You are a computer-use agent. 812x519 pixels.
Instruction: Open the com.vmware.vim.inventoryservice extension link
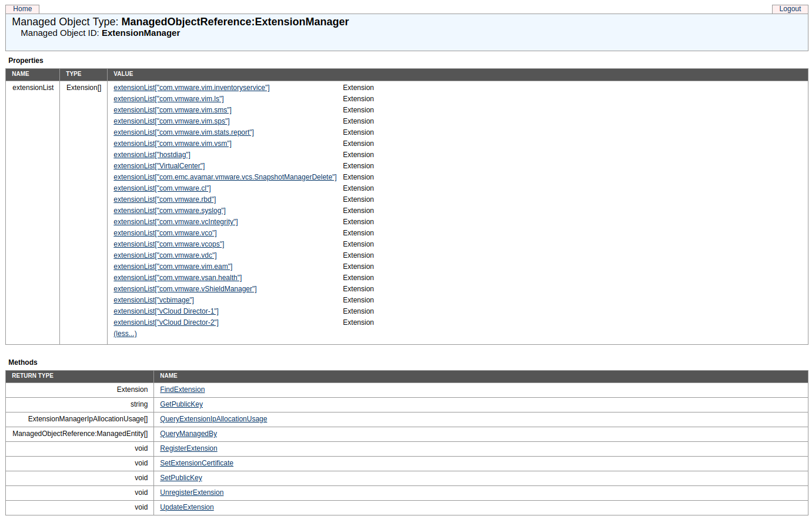click(x=191, y=88)
